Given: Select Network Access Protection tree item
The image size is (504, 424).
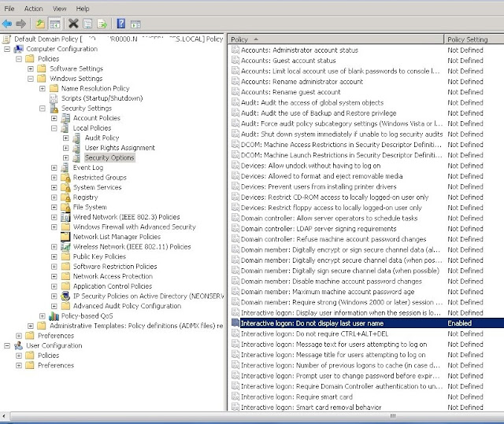Looking at the screenshot, I should [x=113, y=276].
